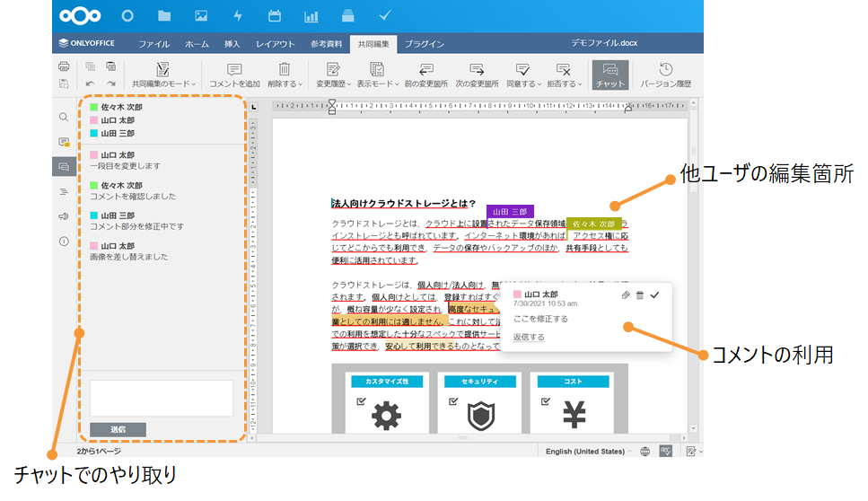Open the search panel in left sidebar
Screen dimensions: 868x501
tap(64, 118)
